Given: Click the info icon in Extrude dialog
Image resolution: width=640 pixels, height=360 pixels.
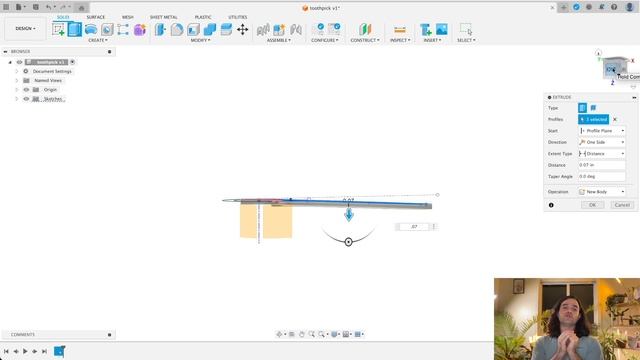Looking at the screenshot, I should [551, 205].
